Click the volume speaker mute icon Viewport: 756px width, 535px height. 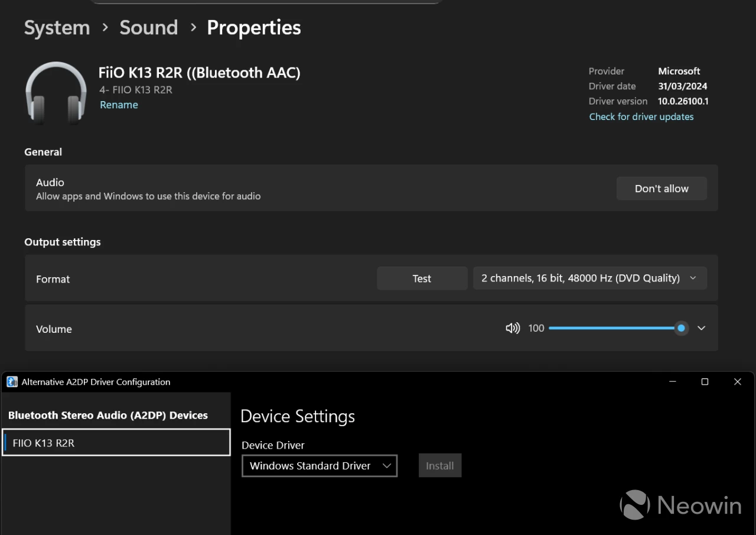513,328
